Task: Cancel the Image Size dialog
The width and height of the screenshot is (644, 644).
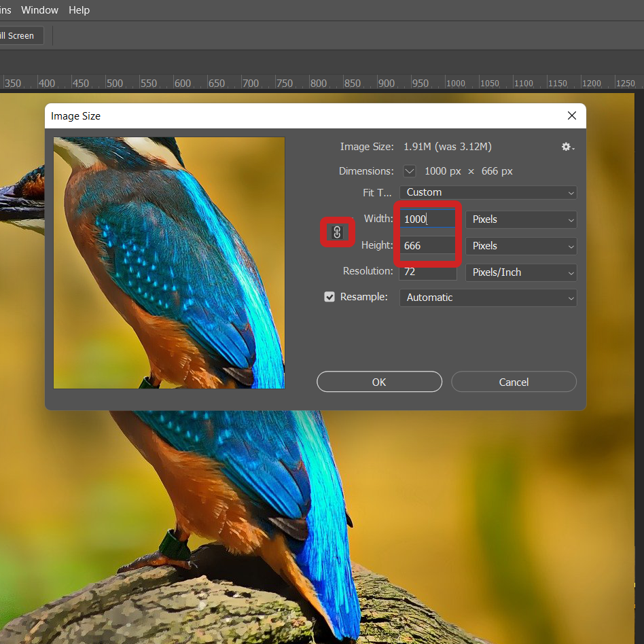Action: click(514, 382)
